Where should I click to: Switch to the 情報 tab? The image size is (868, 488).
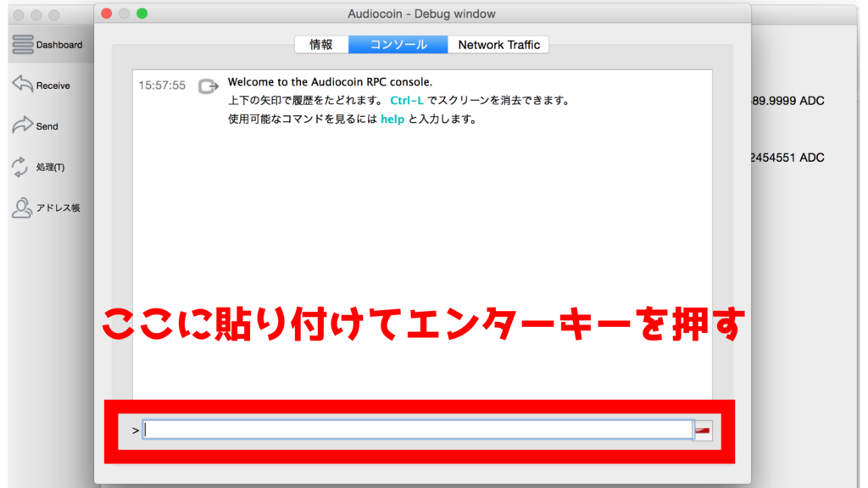[321, 45]
